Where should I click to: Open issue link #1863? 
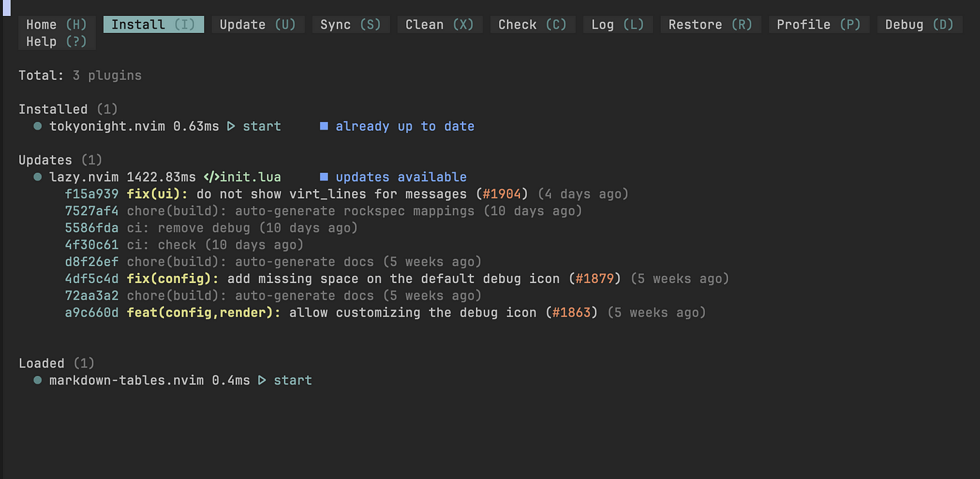click(x=572, y=312)
